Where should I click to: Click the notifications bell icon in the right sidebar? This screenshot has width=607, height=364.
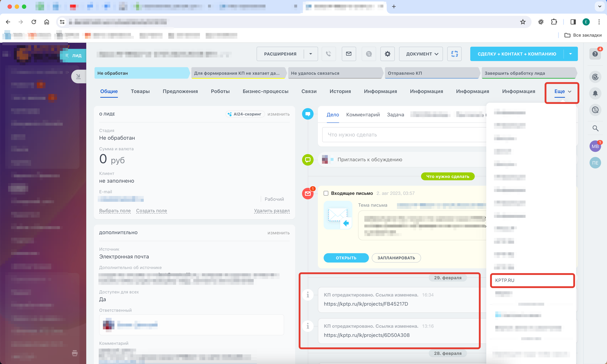(x=595, y=93)
